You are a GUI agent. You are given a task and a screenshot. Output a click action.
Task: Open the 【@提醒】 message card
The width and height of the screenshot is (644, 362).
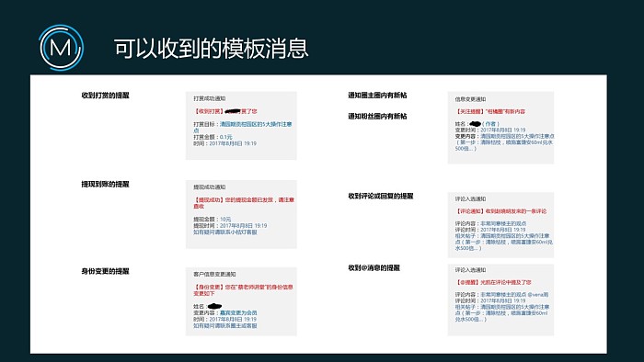click(x=500, y=300)
